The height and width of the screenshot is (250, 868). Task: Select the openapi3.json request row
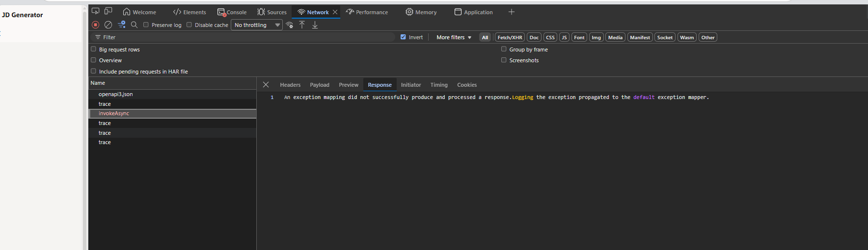(172, 94)
